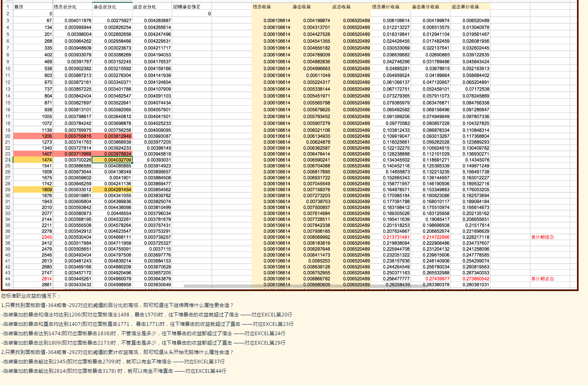588x385 pixels.
Task: Click the question line starting with 1.只要找到面板数值
Action: point(118,305)
